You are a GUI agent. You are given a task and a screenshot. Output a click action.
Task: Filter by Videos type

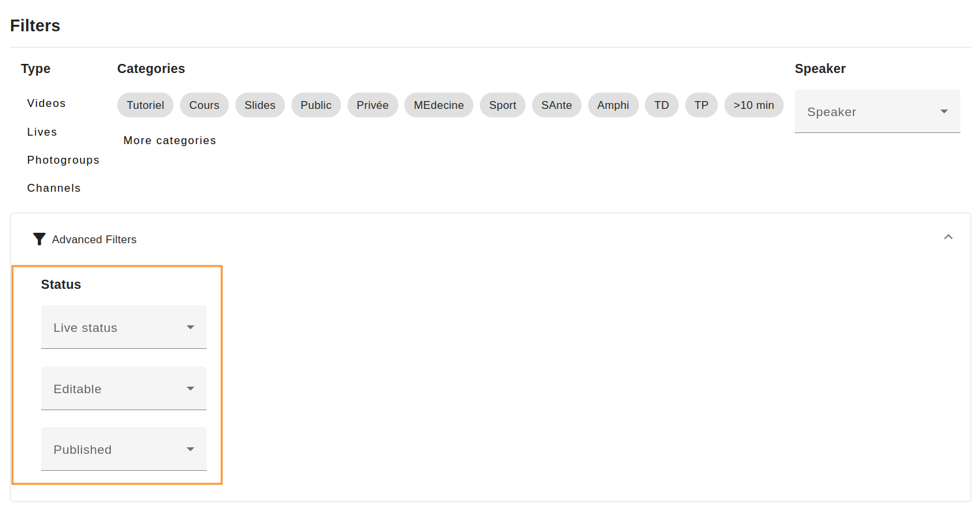[x=46, y=103]
